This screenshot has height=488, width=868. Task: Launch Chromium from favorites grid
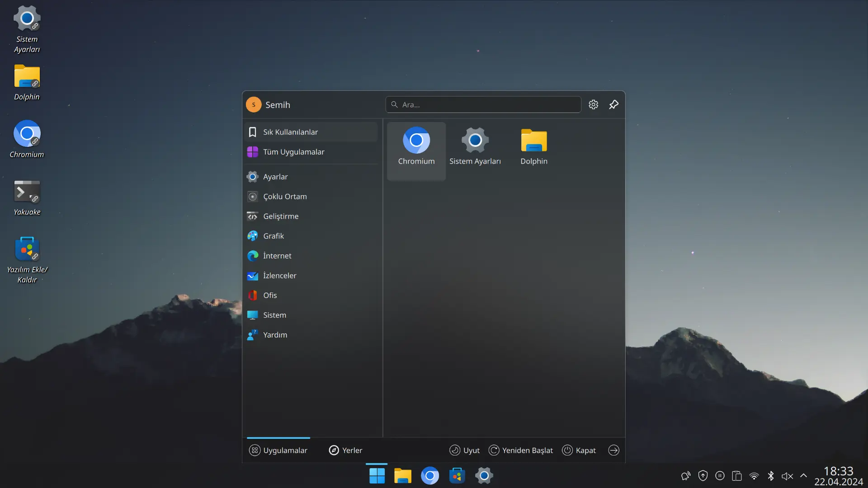pos(416,151)
